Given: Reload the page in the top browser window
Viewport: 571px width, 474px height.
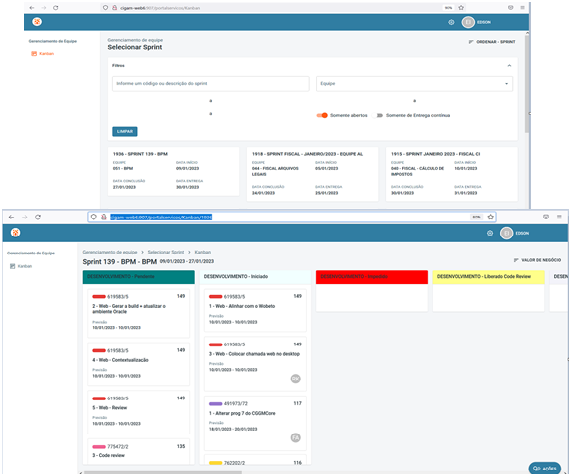Looking at the screenshot, I should [x=55, y=8].
